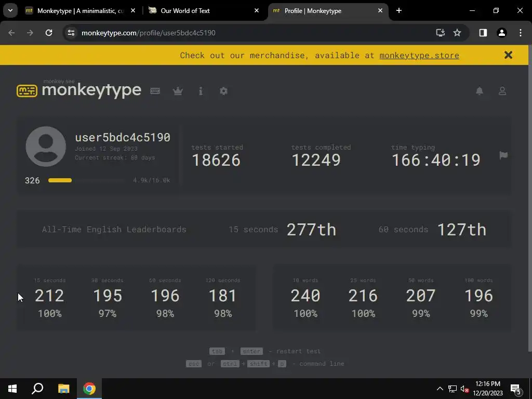Image resolution: width=532 pixels, height=399 pixels.
Task: Show hidden system tray icons
Action: pyautogui.click(x=440, y=389)
